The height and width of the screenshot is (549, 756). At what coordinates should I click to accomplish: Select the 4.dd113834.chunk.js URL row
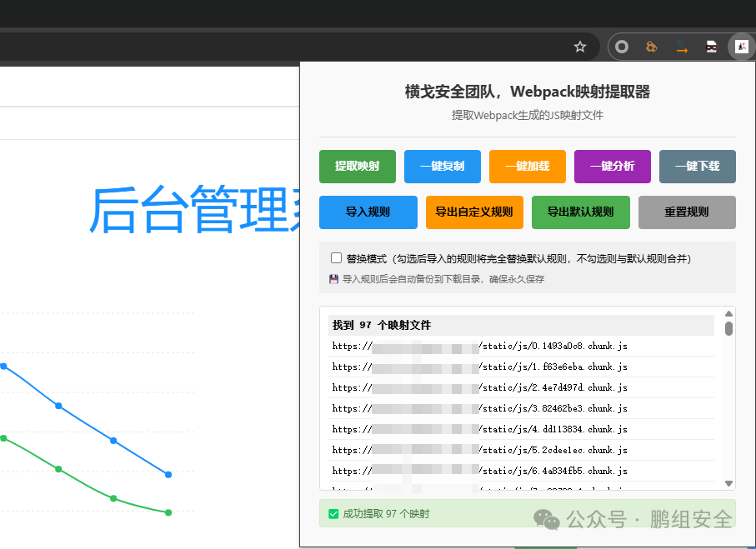(x=521, y=429)
